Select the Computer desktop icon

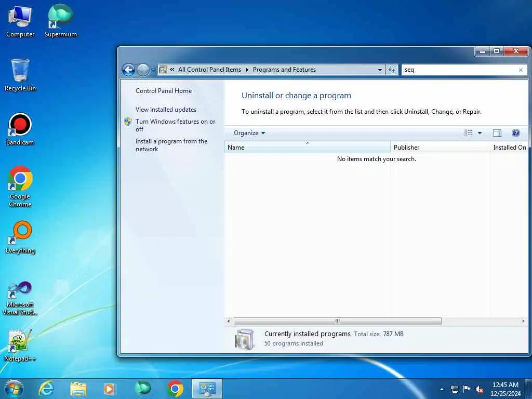pyautogui.click(x=20, y=22)
